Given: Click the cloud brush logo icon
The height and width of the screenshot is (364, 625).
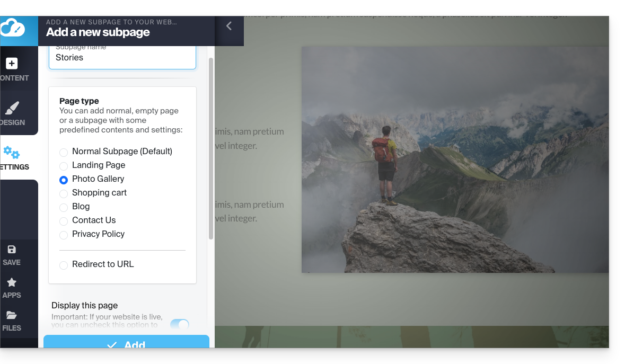Looking at the screenshot, I should click(x=13, y=27).
